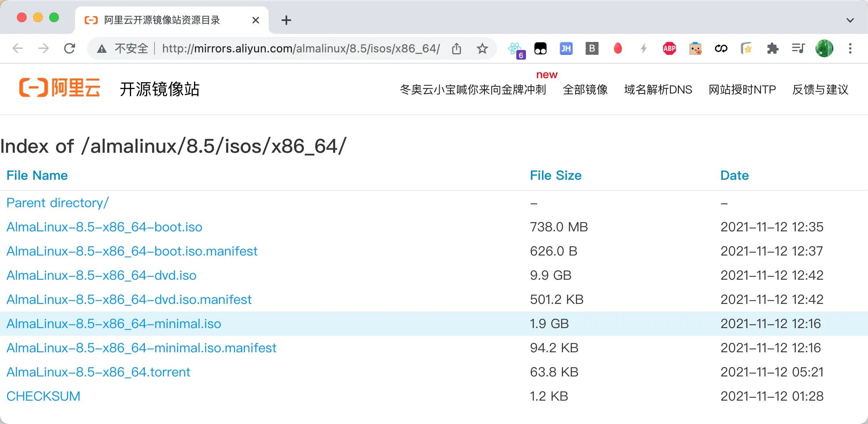The image size is (868, 424).
Task: Bookmark this page with the star icon
Action: coord(482,49)
